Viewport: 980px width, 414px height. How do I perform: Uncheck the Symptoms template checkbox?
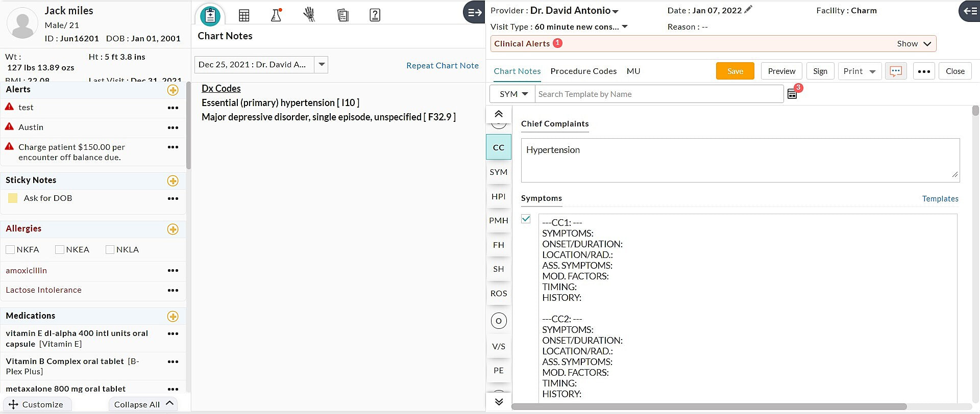(526, 219)
